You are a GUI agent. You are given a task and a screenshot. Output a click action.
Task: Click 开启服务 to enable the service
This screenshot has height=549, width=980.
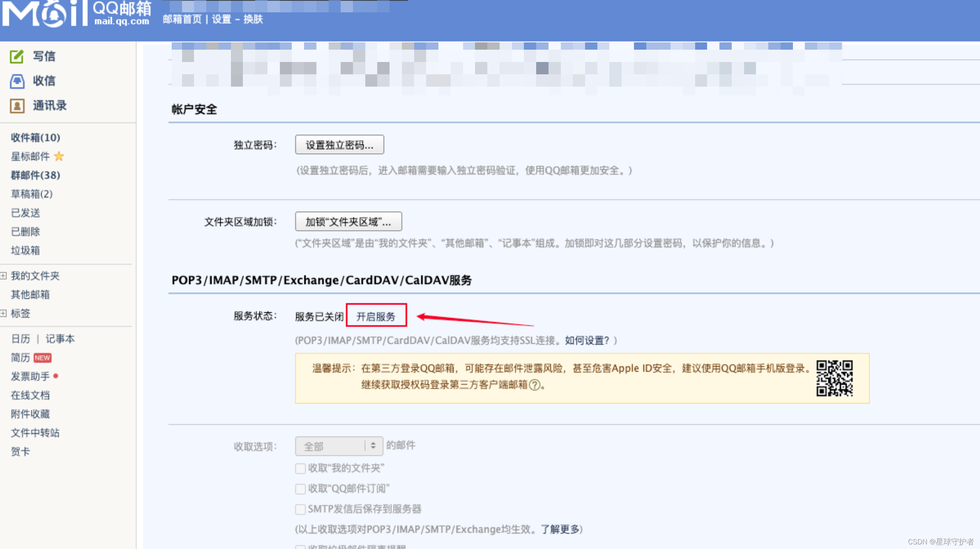point(376,316)
